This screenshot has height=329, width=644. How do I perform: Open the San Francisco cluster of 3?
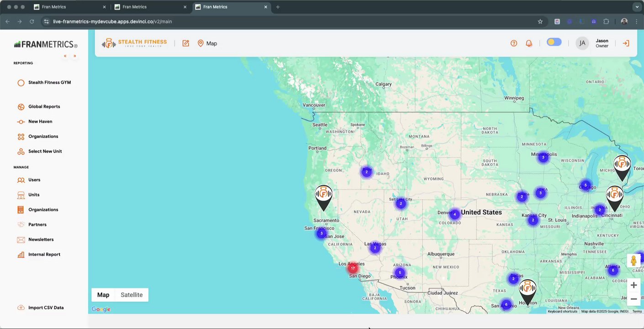point(321,233)
